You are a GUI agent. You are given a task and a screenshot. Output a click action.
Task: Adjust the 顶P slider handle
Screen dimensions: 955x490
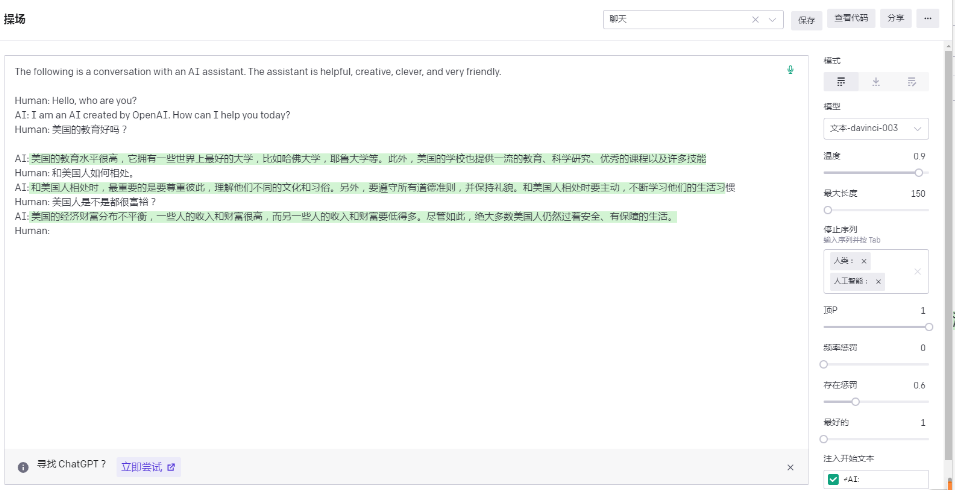tap(929, 327)
